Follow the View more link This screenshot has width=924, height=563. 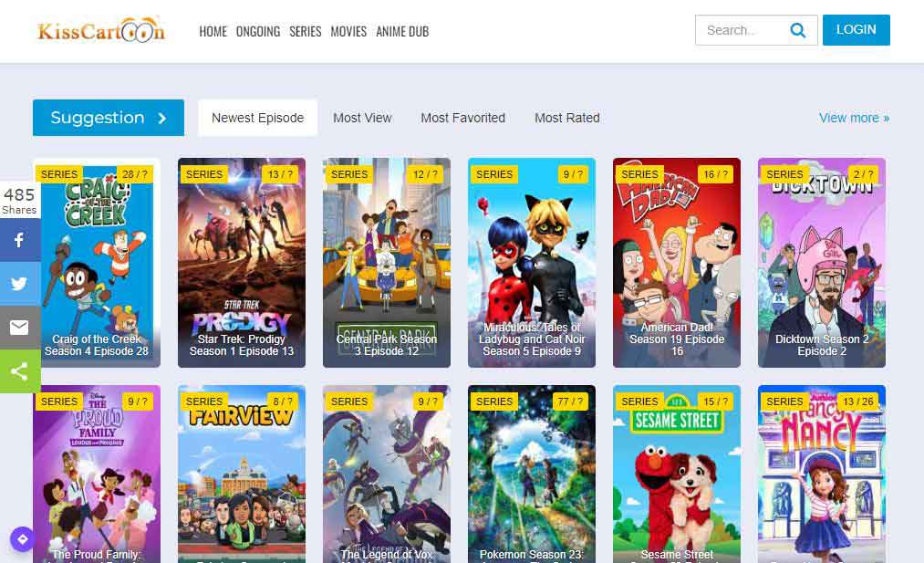pyautogui.click(x=854, y=118)
